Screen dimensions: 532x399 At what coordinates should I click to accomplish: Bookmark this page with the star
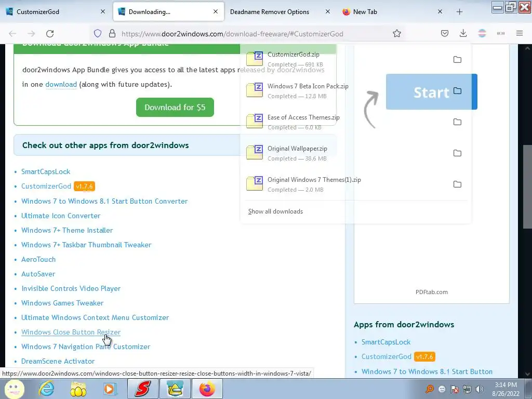[397, 34]
